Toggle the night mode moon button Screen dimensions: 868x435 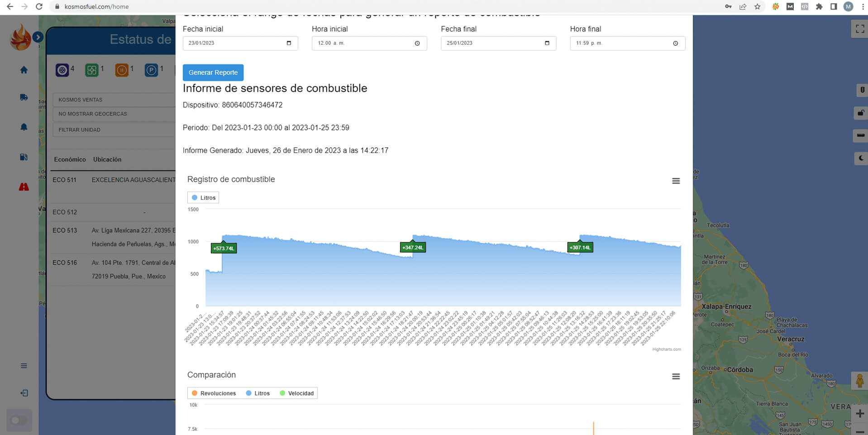(x=861, y=158)
